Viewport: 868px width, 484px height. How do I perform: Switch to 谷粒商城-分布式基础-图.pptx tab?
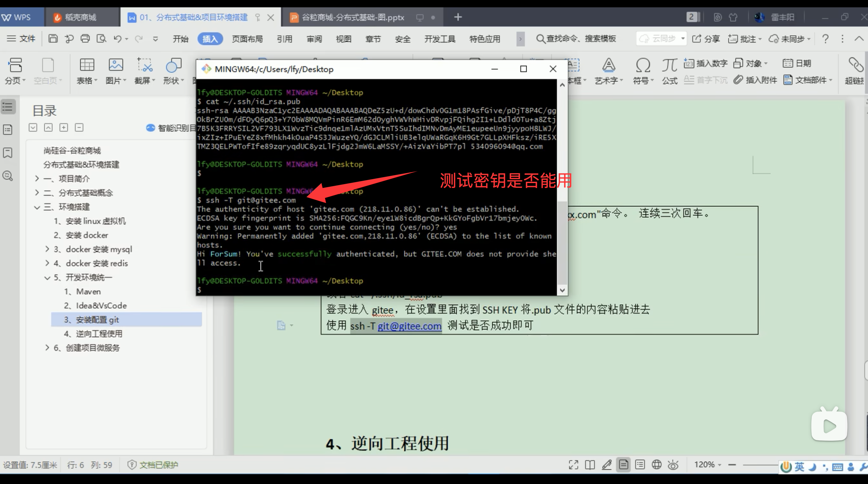pos(352,18)
